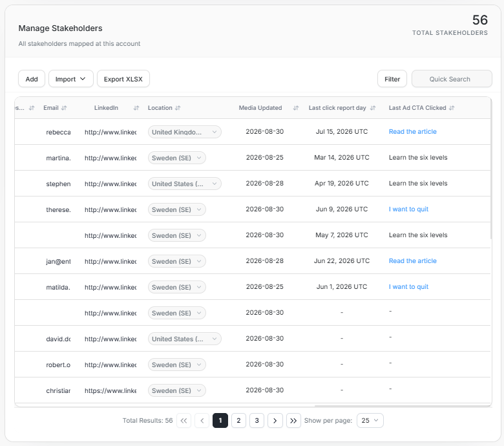Viewport: 504px width, 446px height.
Task: Go to first page double-arrow
Action: click(x=184, y=421)
